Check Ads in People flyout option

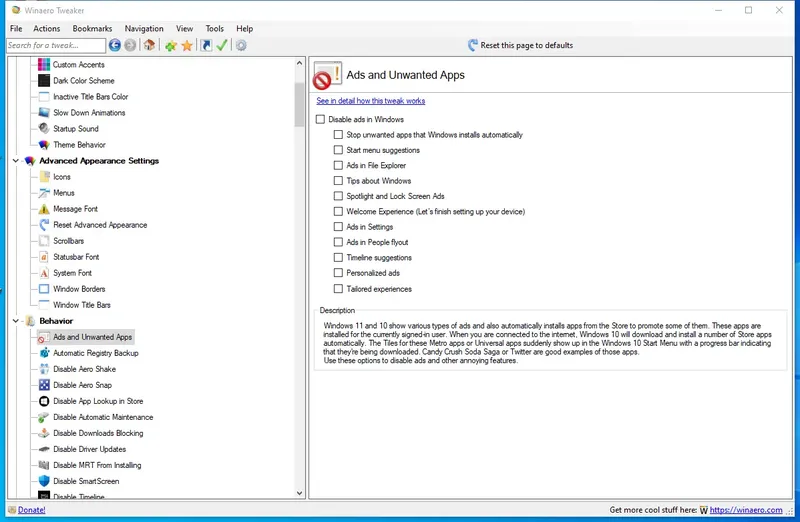[x=338, y=241]
